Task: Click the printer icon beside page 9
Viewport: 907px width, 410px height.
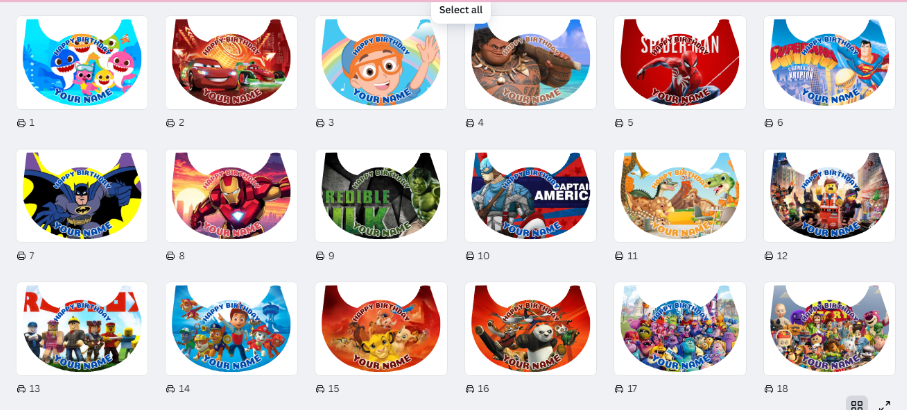Action: coord(320,256)
